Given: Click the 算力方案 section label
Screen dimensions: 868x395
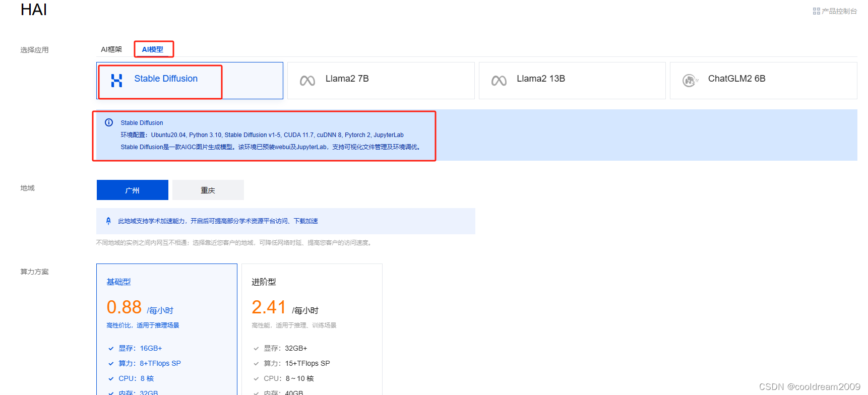Looking at the screenshot, I should pyautogui.click(x=34, y=272).
